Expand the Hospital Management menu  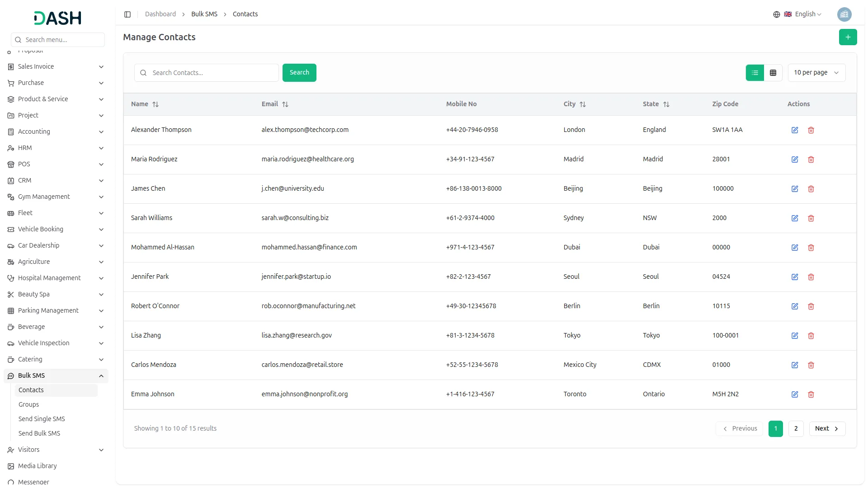pos(56,278)
